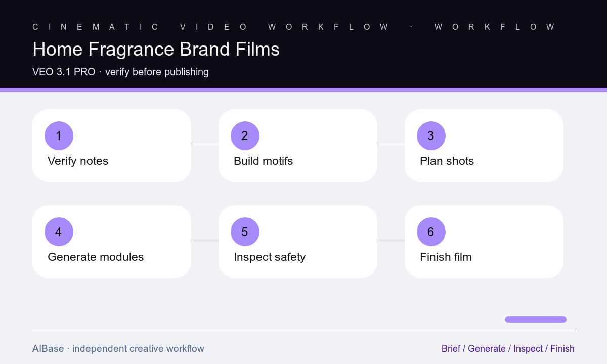Click the purple pill bar above the footer
607x364 pixels.
pos(536,320)
